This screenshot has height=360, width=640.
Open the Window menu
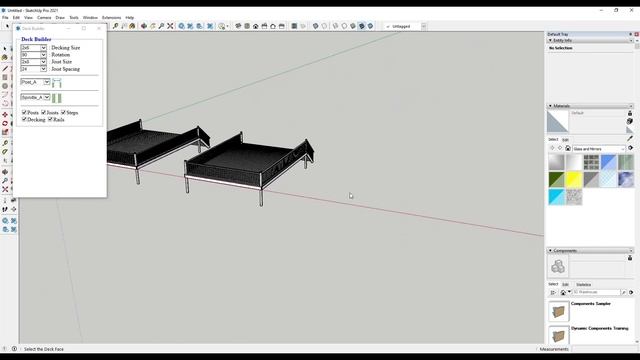tap(90, 18)
